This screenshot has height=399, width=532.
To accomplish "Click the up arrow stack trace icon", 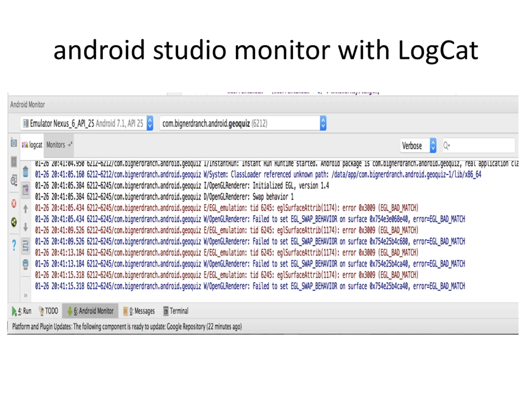I will [26, 209].
